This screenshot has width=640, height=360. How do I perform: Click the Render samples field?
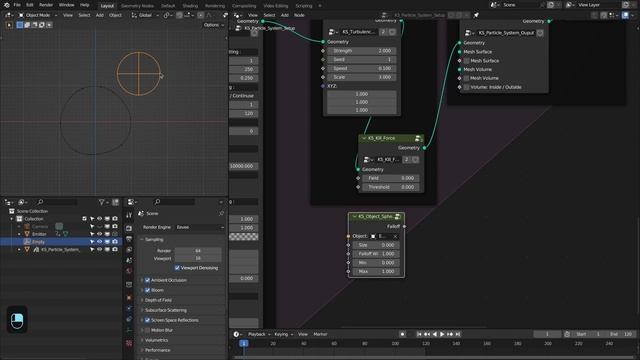(x=198, y=251)
